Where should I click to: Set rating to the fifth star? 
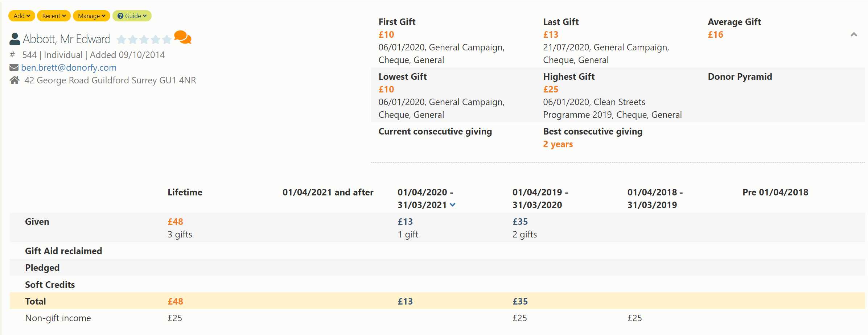pos(166,39)
